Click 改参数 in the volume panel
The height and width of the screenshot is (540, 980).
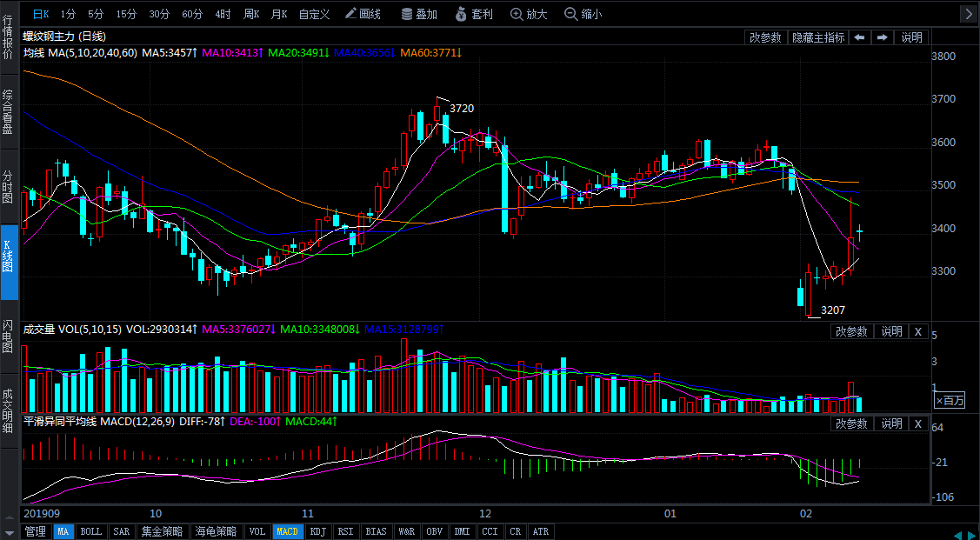point(851,331)
